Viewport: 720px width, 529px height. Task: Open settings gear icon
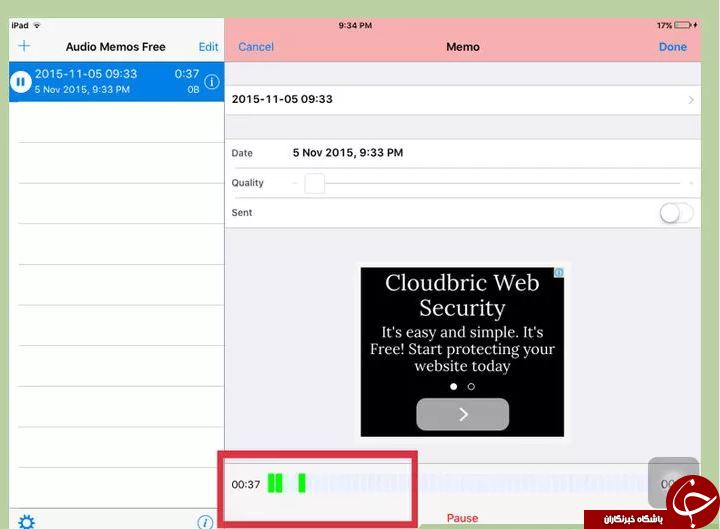click(26, 522)
